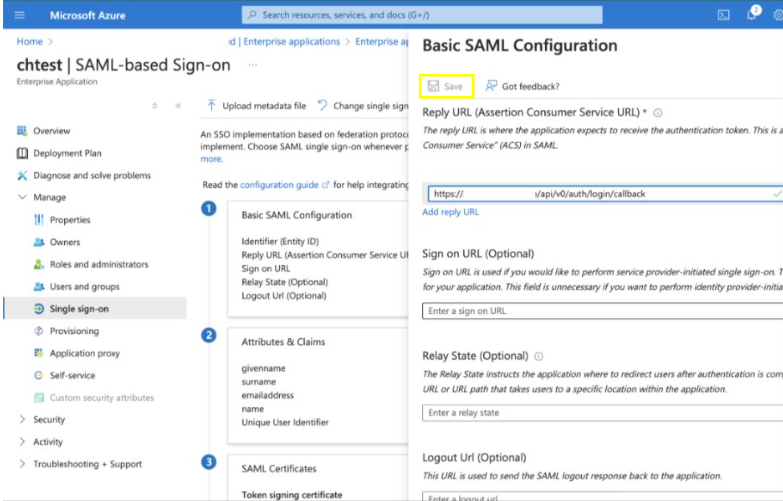Open Diagnose and solve problems
Screen dimensions: 783x501
click(x=92, y=175)
